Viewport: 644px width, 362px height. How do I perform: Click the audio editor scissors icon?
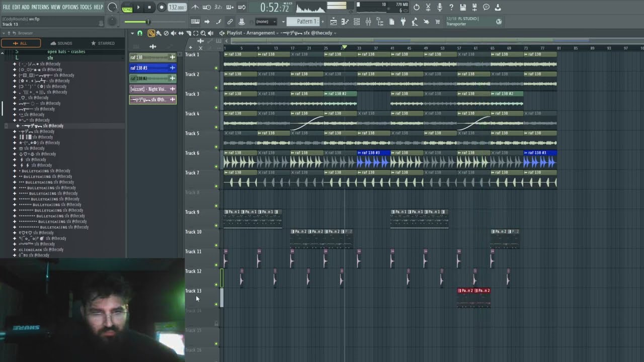coord(428,7)
